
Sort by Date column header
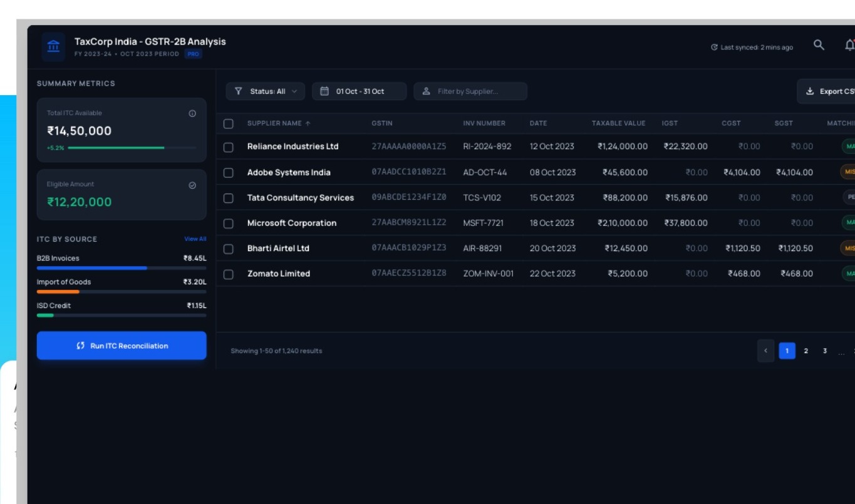coord(538,123)
